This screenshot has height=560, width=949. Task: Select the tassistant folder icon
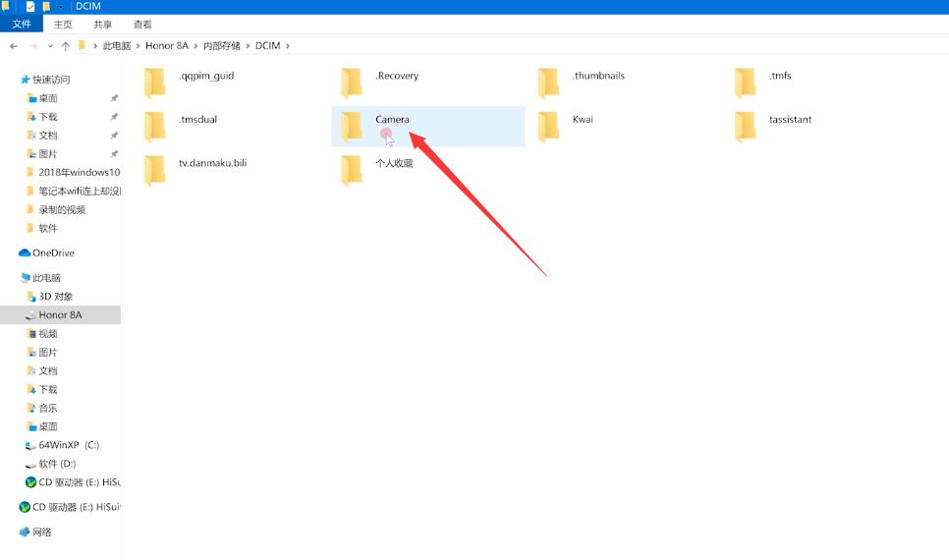pyautogui.click(x=745, y=126)
